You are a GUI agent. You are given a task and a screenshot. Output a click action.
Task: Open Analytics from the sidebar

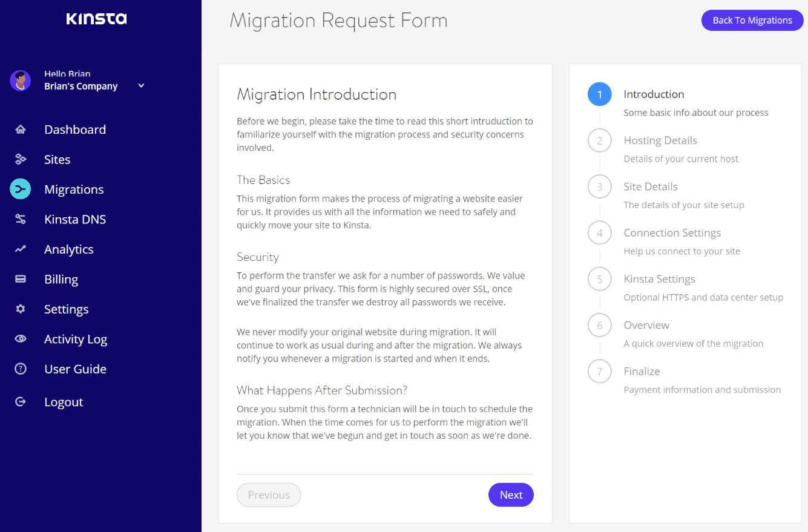pos(69,249)
